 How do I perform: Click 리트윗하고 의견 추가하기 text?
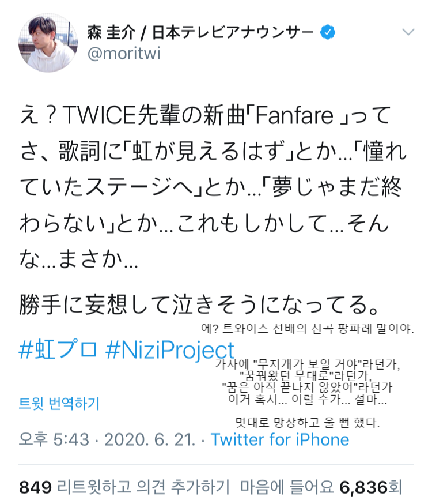point(143,487)
